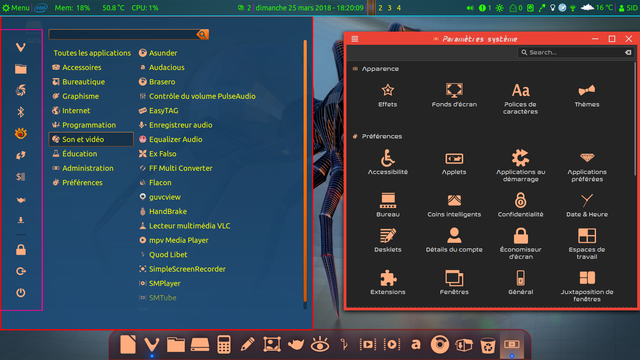This screenshot has width=640, height=360.
Task: Click the Menu button on the top panel
Action: 16,8
